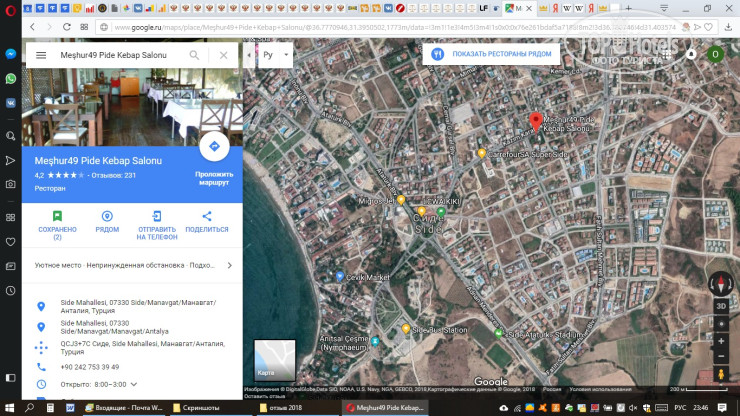Open snapshot camera in Opera sidebar
The height and width of the screenshot is (416, 740).
click(10, 184)
